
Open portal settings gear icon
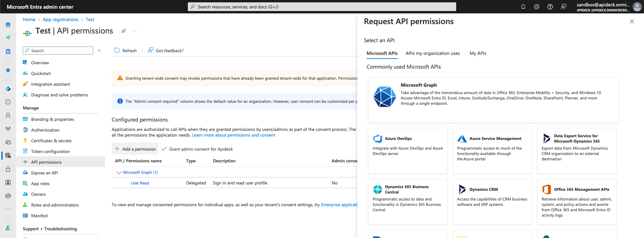pyautogui.click(x=537, y=7)
